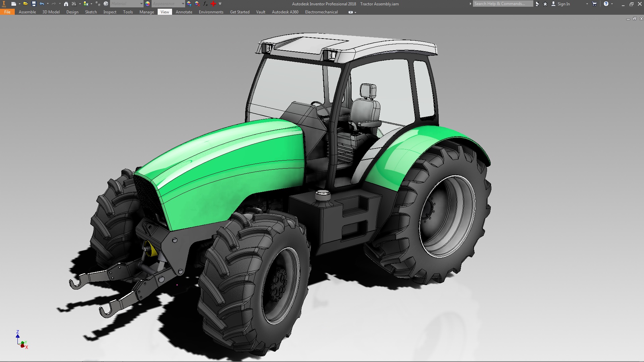Switch to the 3D Model tab
644x362 pixels.
click(x=51, y=12)
